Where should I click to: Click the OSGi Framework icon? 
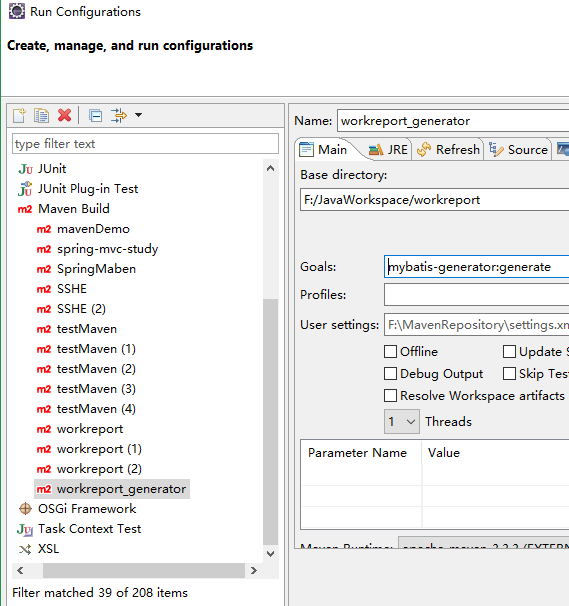click(25, 509)
